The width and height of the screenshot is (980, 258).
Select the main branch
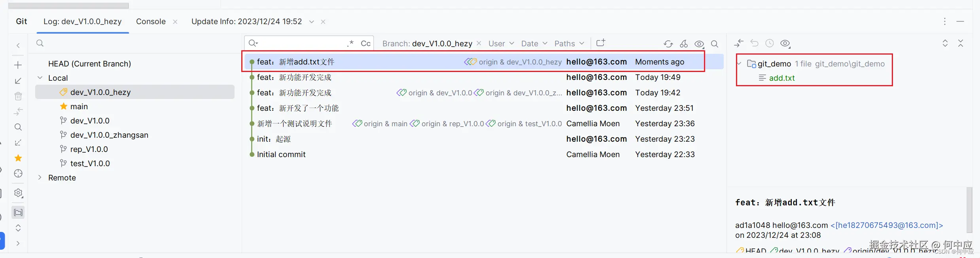(x=79, y=106)
